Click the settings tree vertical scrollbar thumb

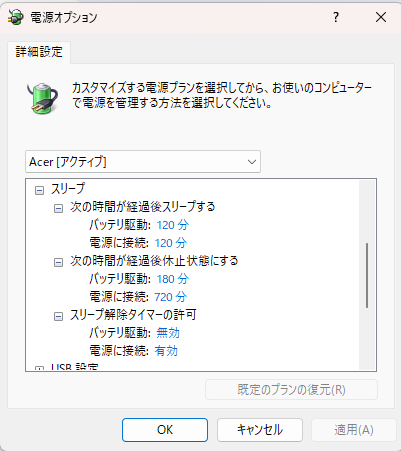coord(367,275)
